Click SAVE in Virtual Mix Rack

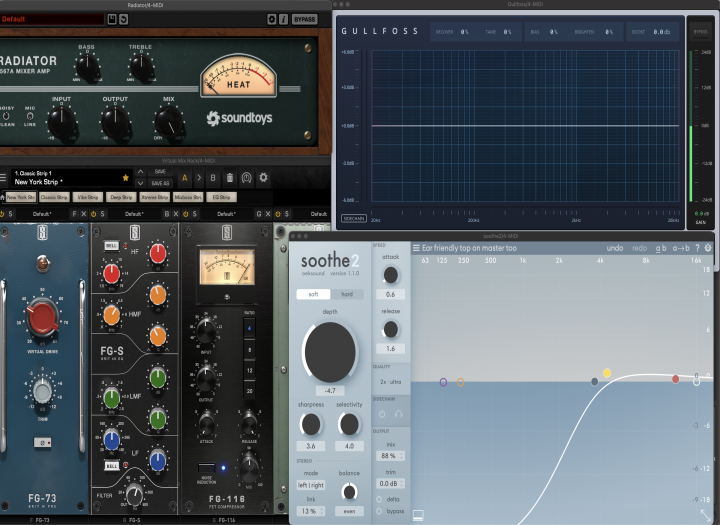160,171
